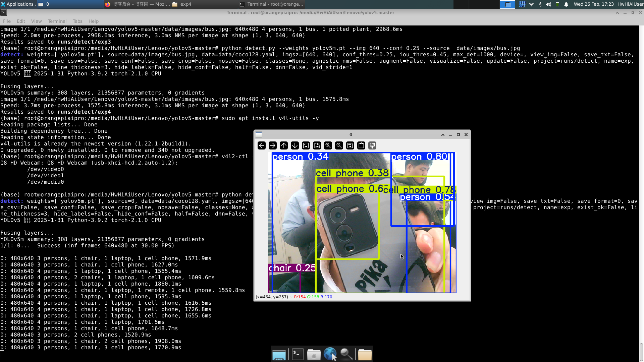Click the fit-image-to-window icon
The image size is (644, 362).
(x=317, y=145)
